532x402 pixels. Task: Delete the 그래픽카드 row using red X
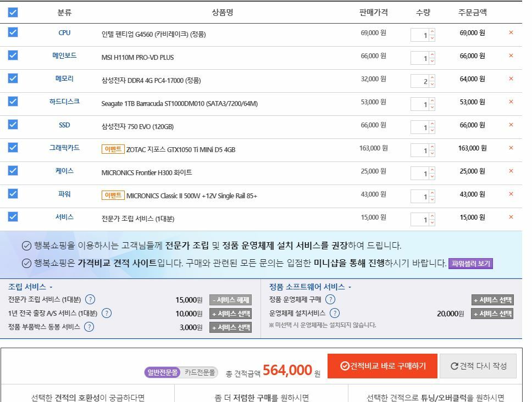511,148
